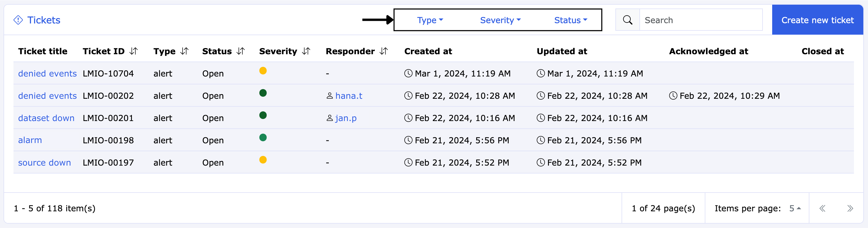Click the yellow severity dot for LMIO-10704
The width and height of the screenshot is (868, 228).
click(x=263, y=71)
